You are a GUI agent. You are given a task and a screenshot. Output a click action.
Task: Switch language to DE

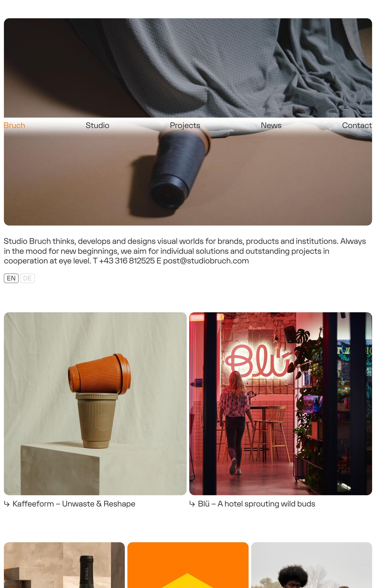(27, 278)
